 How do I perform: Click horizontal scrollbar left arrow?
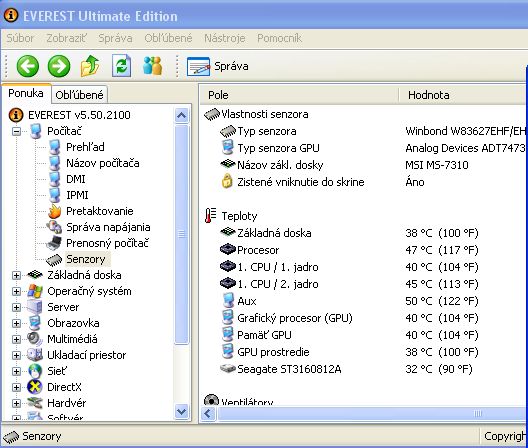208,413
